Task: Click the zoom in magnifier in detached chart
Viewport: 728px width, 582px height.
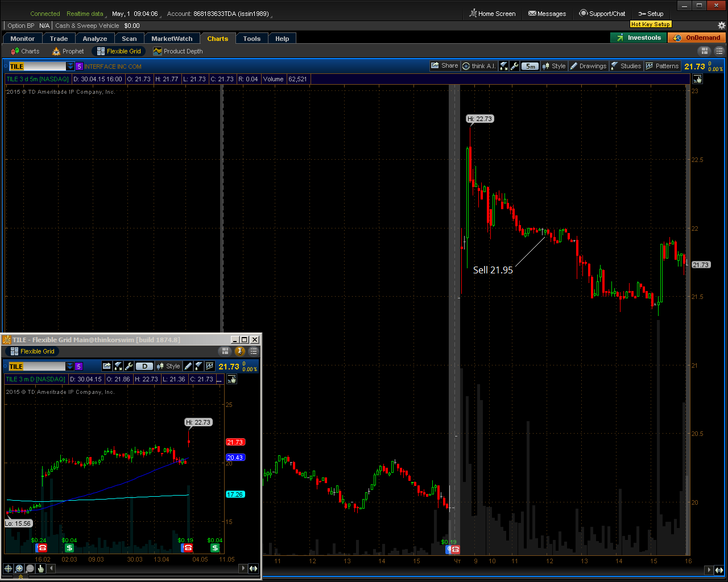Action: 19,568
